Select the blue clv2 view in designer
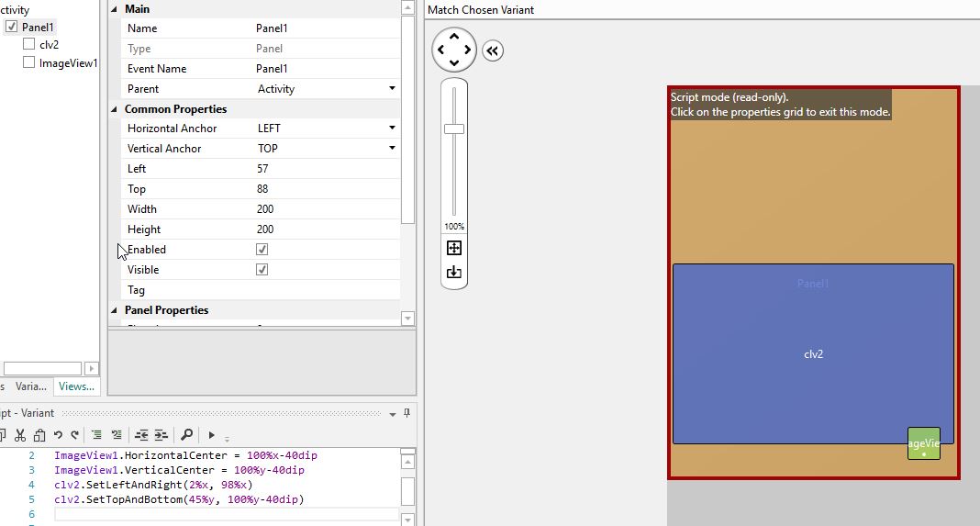This screenshot has width=980, height=526. coord(813,354)
